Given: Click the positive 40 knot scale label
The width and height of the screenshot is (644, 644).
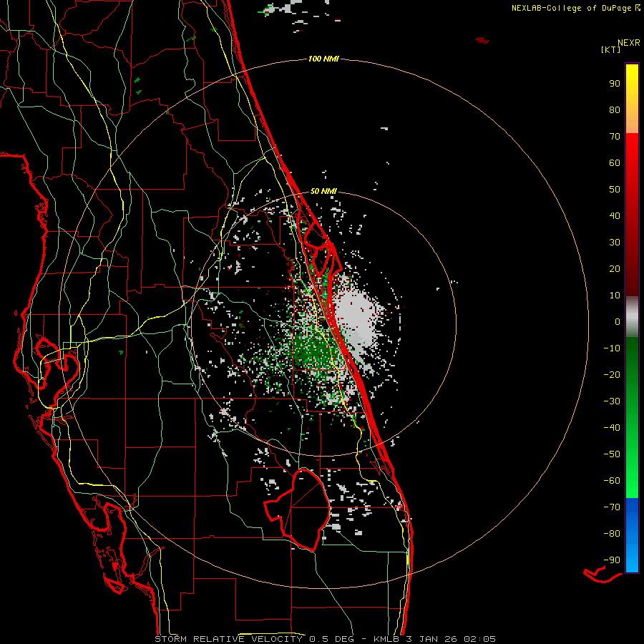Looking at the screenshot, I should pos(615,216).
